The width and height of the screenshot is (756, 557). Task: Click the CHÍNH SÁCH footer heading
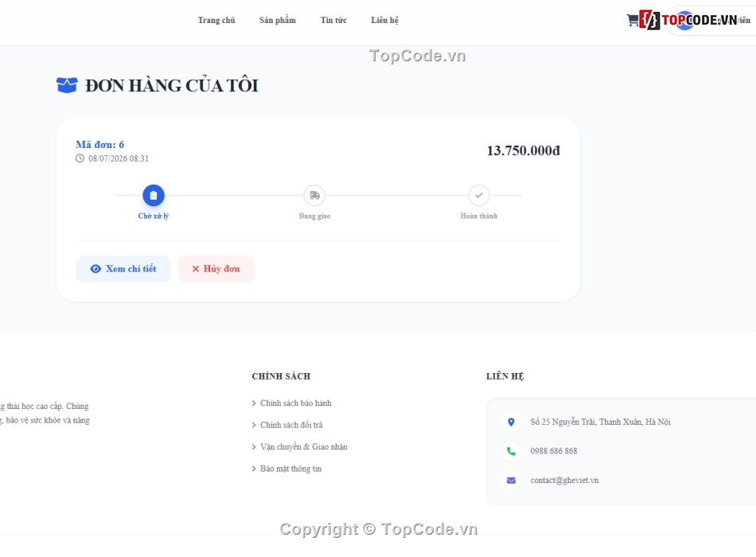pos(281,376)
